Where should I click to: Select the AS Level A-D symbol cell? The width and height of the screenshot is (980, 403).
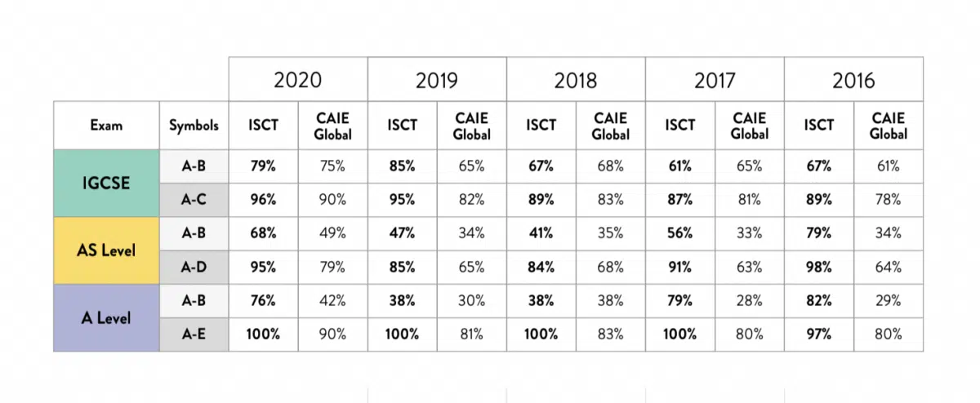pos(194,267)
